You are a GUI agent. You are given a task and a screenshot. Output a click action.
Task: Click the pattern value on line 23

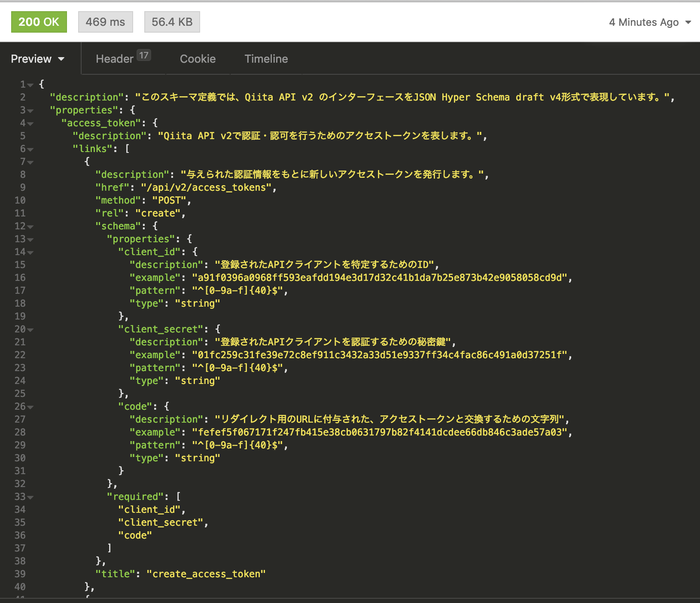pos(237,368)
